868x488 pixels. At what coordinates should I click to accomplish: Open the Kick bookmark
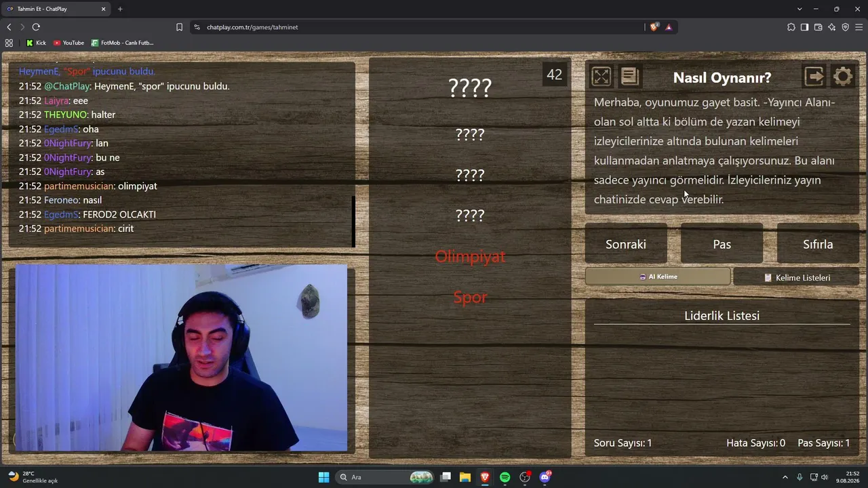(36, 43)
